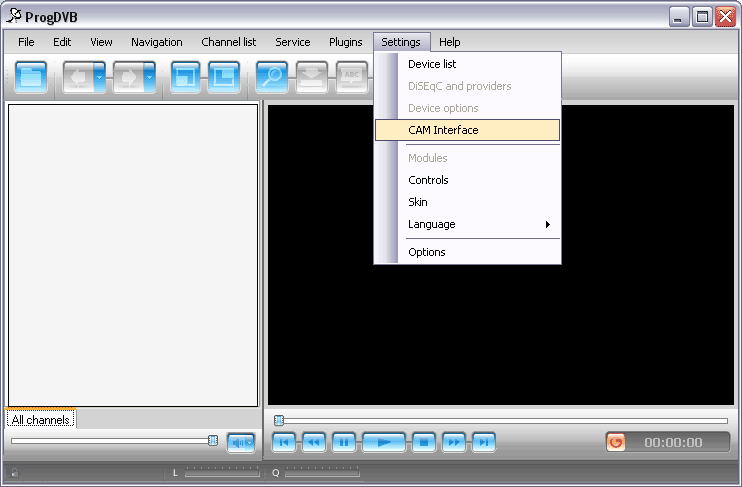Open dropdown arrow next to forward button

pyautogui.click(x=149, y=77)
